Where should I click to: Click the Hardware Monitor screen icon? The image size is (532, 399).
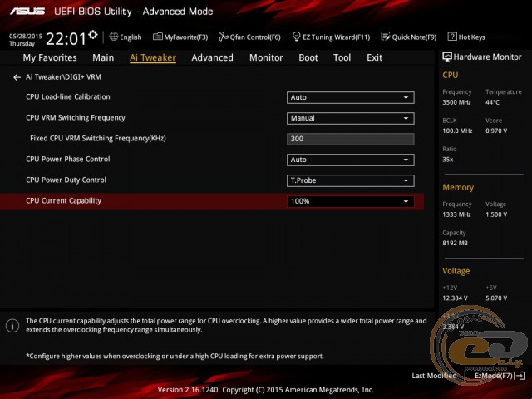coord(447,57)
